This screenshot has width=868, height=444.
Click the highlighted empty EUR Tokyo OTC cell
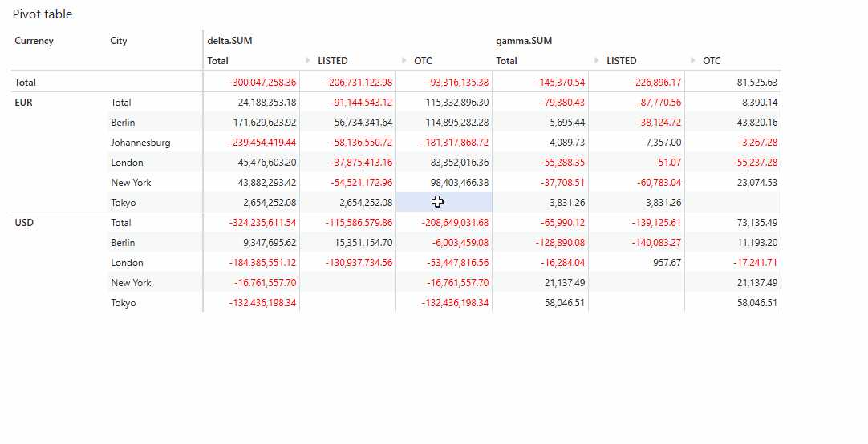pyautogui.click(x=444, y=203)
